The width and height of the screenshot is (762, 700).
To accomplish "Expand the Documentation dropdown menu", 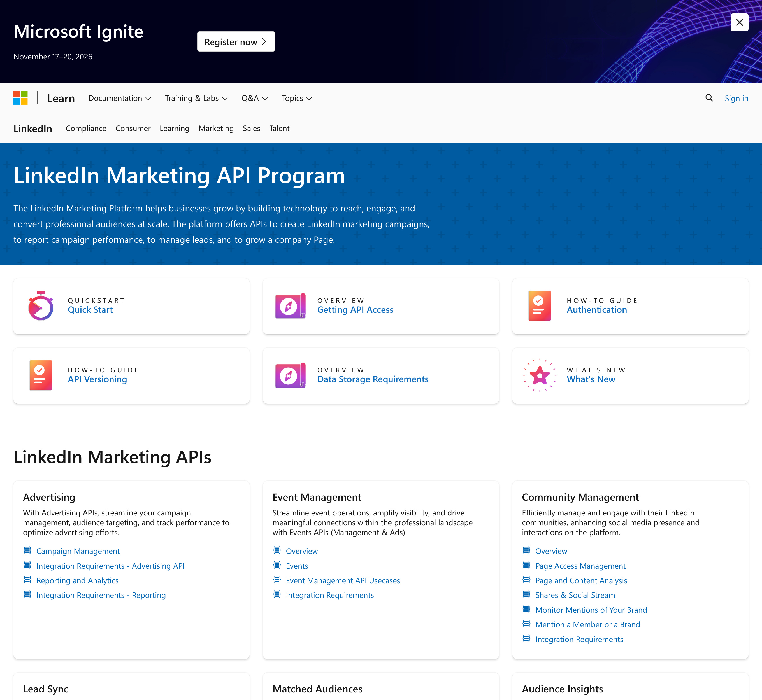I will point(120,98).
